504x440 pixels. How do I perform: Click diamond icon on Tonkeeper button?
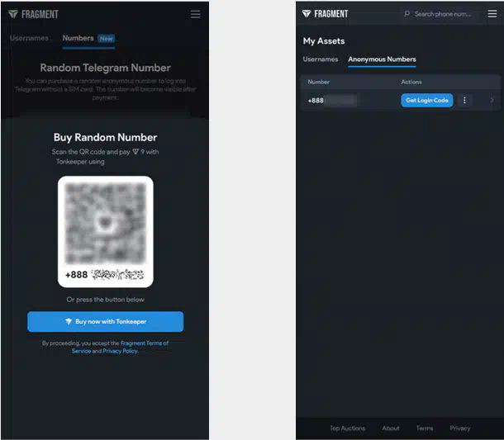click(x=69, y=321)
